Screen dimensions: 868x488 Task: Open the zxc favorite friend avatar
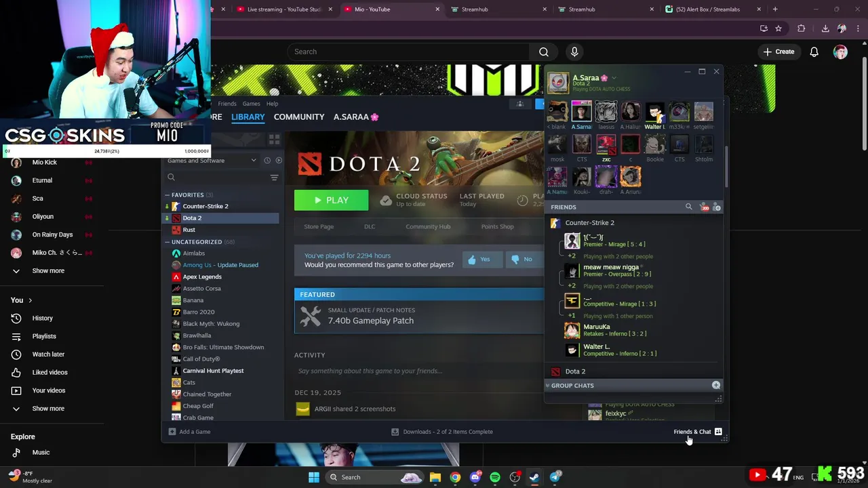pyautogui.click(x=606, y=144)
